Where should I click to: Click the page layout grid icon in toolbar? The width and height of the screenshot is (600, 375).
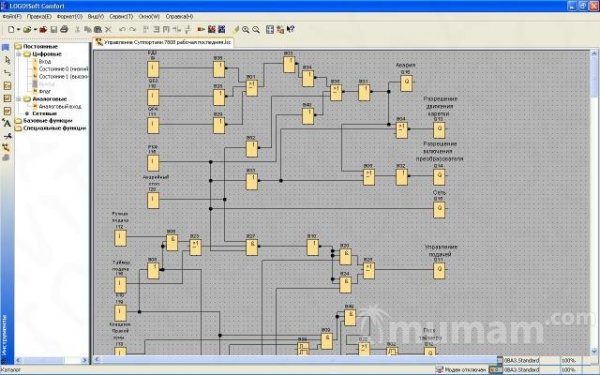(x=270, y=29)
